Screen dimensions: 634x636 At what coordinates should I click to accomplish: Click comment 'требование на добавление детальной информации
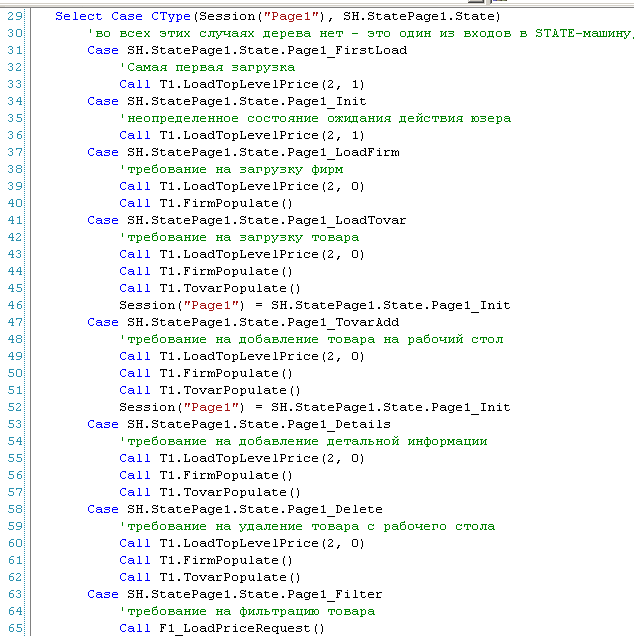303,441
